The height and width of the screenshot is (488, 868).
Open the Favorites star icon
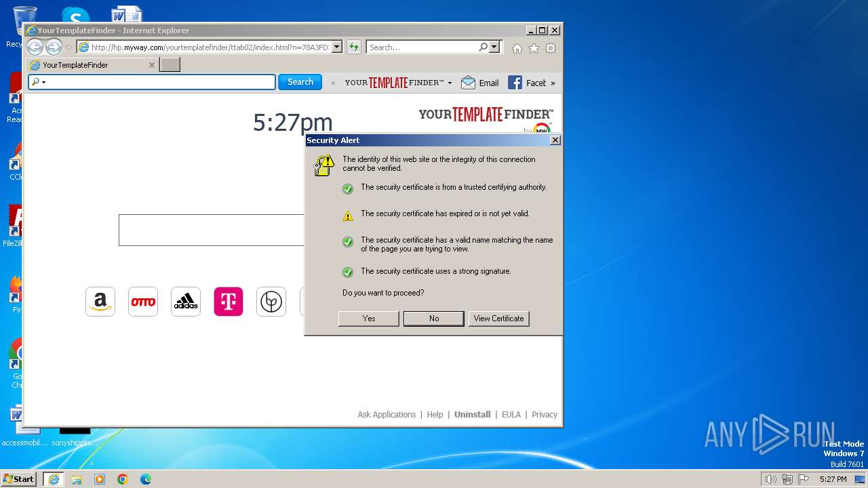coord(534,48)
